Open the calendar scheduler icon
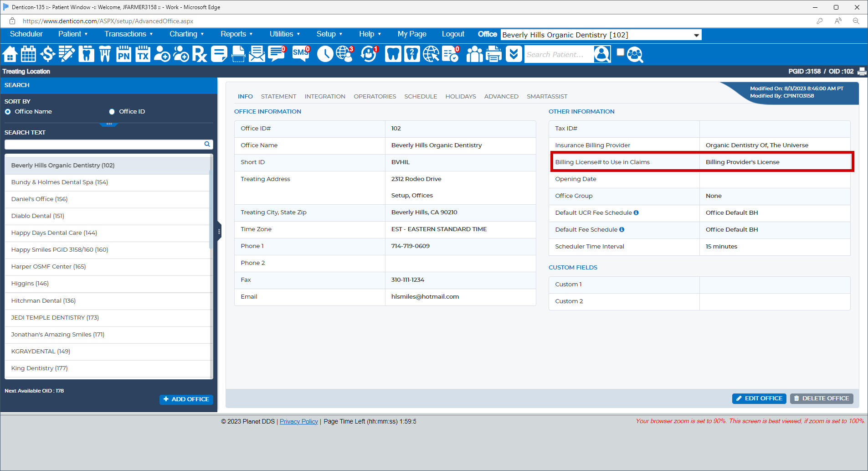The width and height of the screenshot is (868, 471). pos(29,54)
